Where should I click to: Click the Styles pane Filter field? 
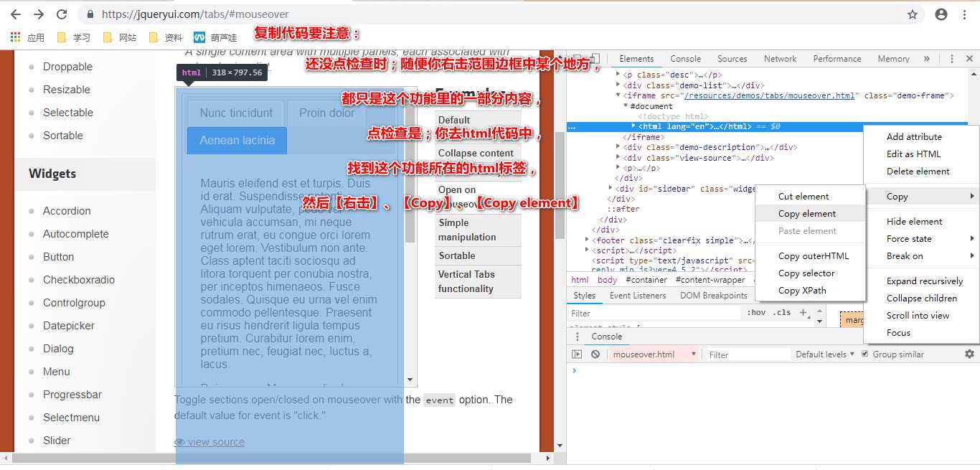pyautogui.click(x=654, y=314)
